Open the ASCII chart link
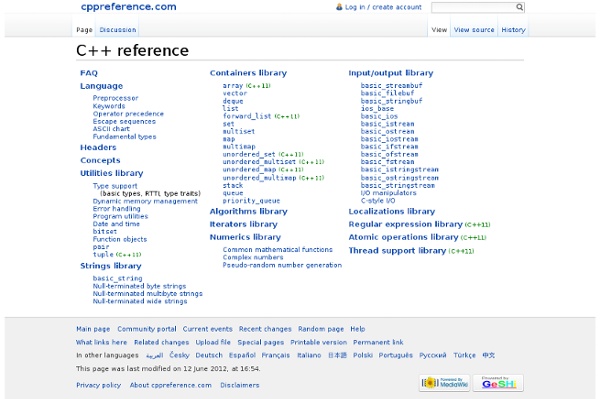 111,129
